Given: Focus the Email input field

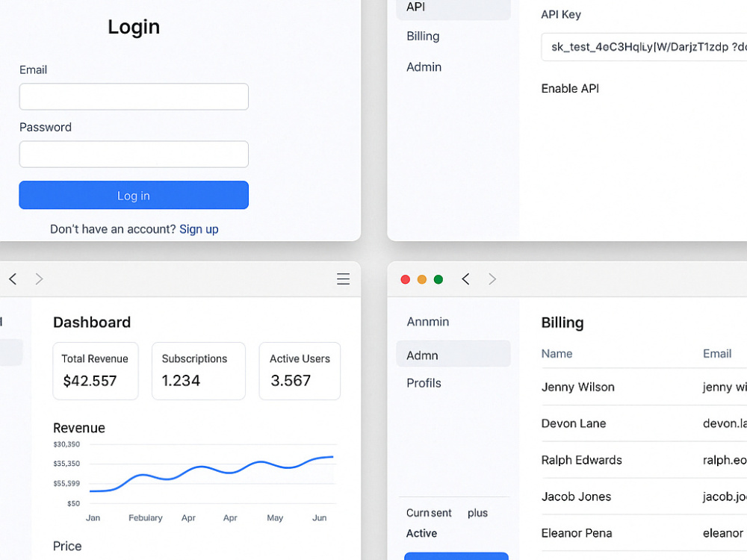Looking at the screenshot, I should 134,96.
